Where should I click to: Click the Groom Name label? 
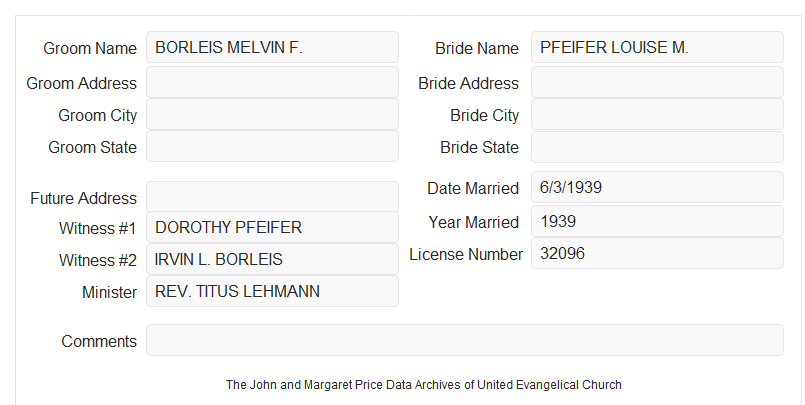click(90, 48)
